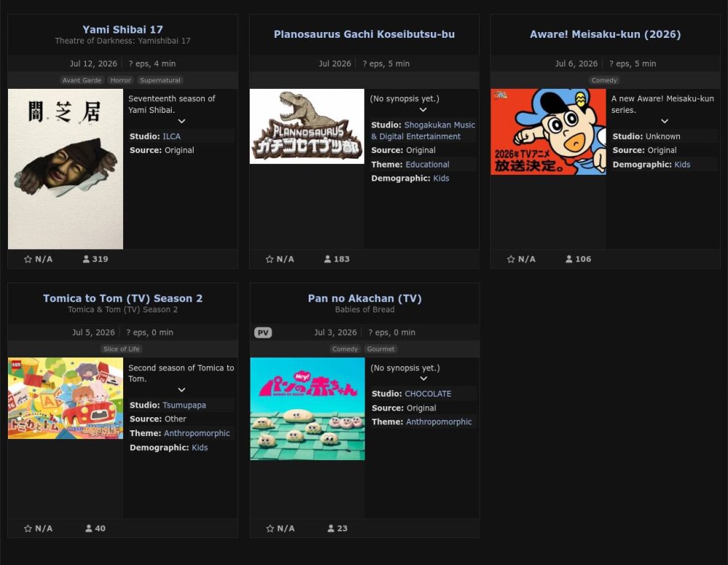Click the 'Jul 5, 2026' air date
The image size is (728, 565).
coord(93,333)
